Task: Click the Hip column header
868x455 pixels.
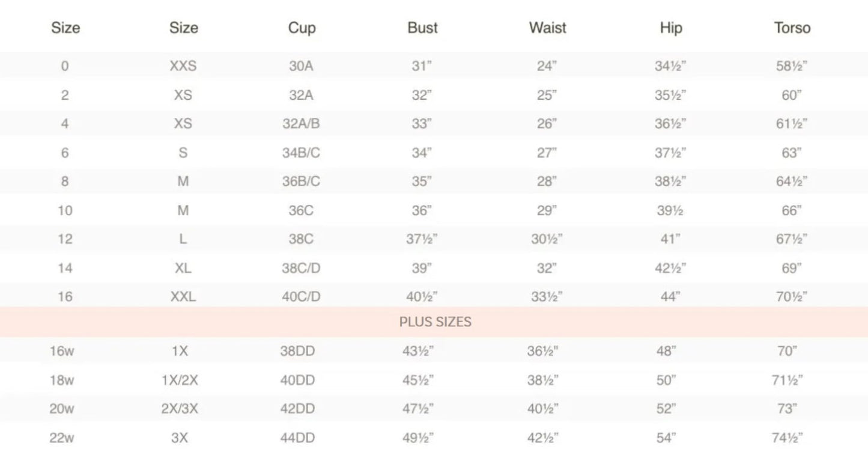Action: (x=671, y=28)
